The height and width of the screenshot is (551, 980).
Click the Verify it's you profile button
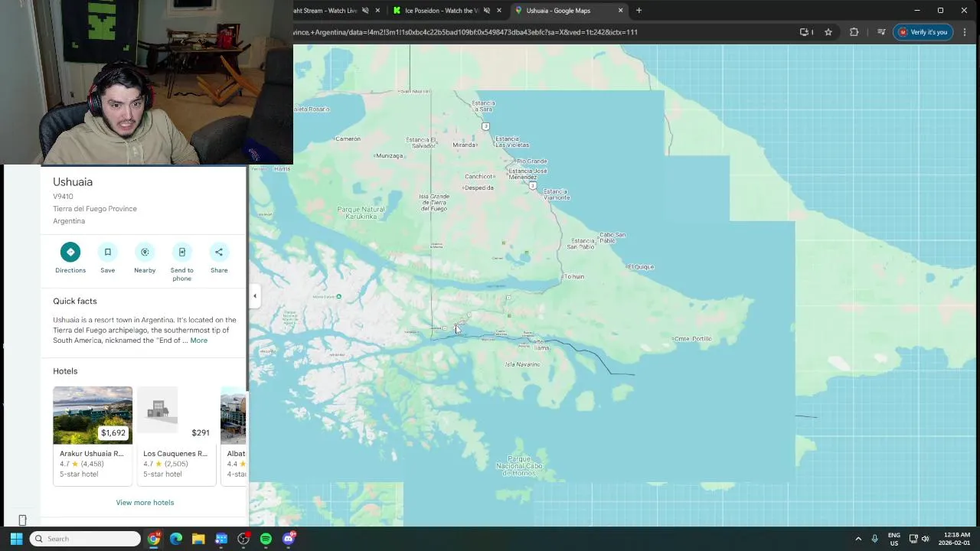pos(923,32)
